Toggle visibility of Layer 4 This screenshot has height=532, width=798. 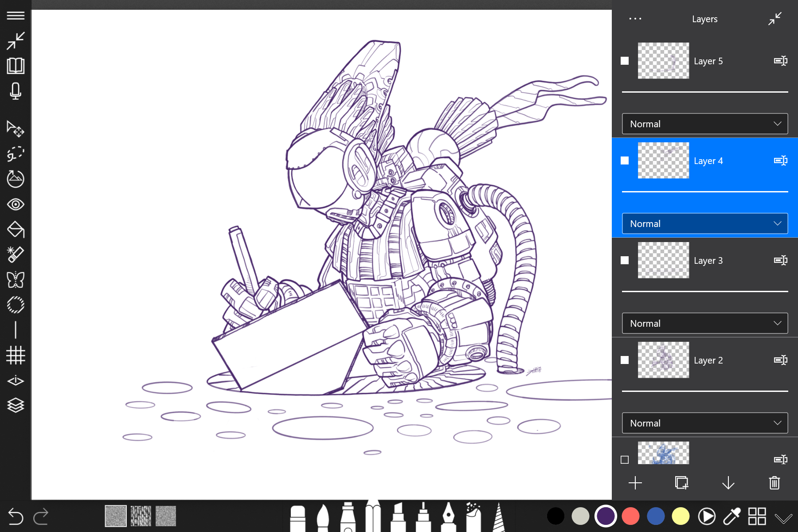[625, 160]
